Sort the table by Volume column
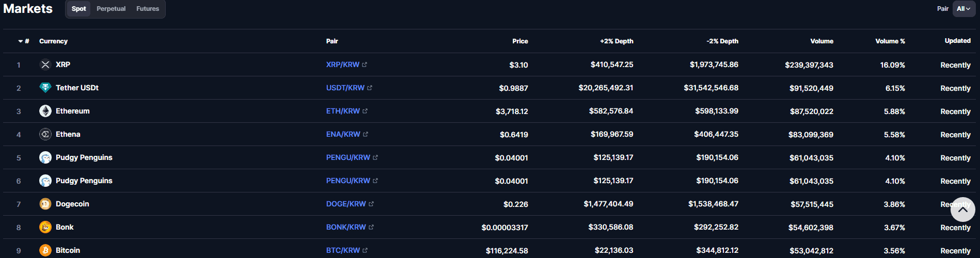 [x=821, y=41]
